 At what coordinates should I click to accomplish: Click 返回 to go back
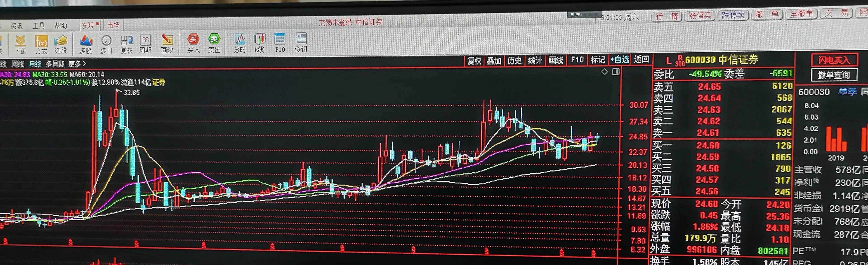point(641,59)
